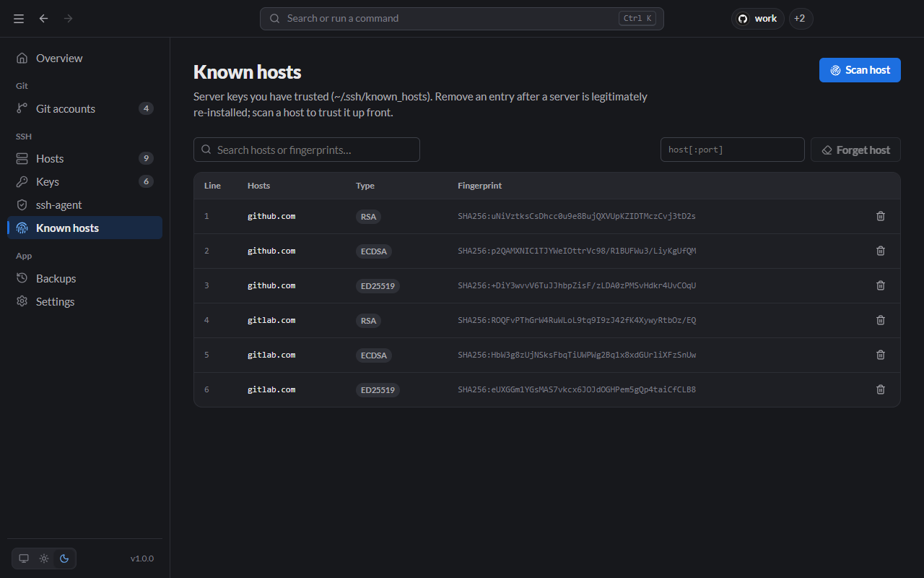
Task: Click the Line column header
Action: pyautogui.click(x=212, y=186)
